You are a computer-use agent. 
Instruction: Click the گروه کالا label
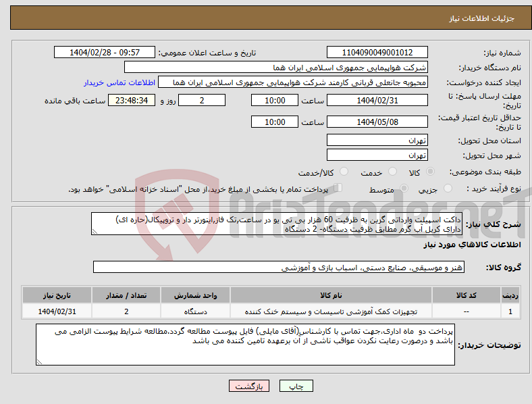tap(504, 267)
